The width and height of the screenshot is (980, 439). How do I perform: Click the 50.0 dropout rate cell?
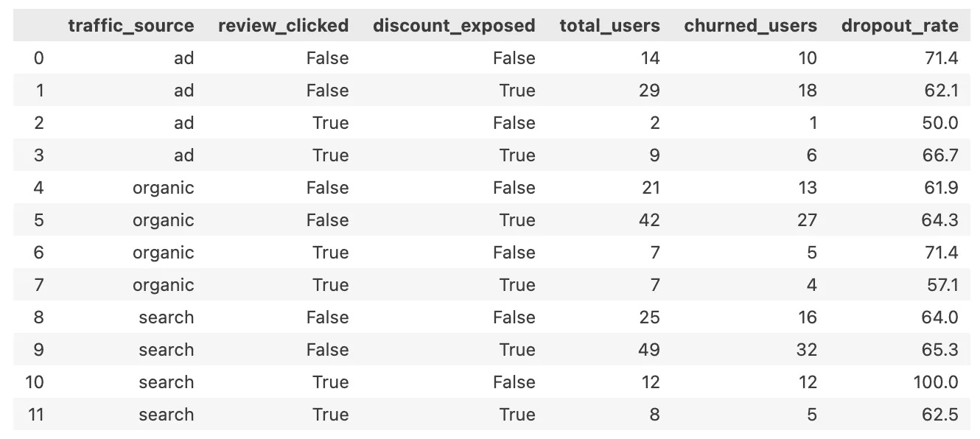[x=940, y=123]
